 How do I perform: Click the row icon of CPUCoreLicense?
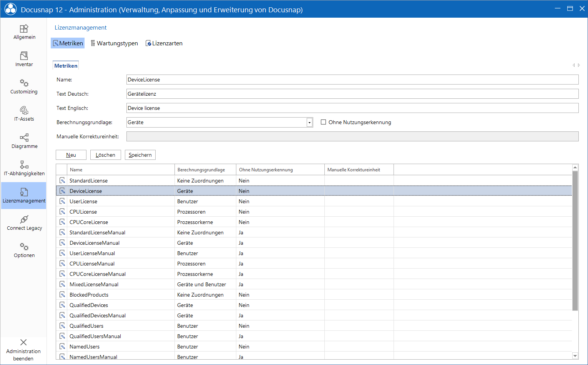tap(62, 222)
